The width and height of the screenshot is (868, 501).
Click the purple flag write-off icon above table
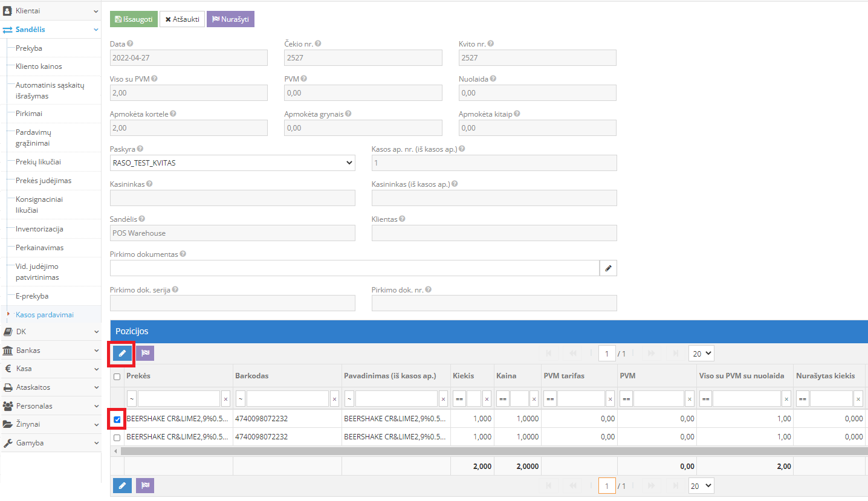[x=145, y=354]
